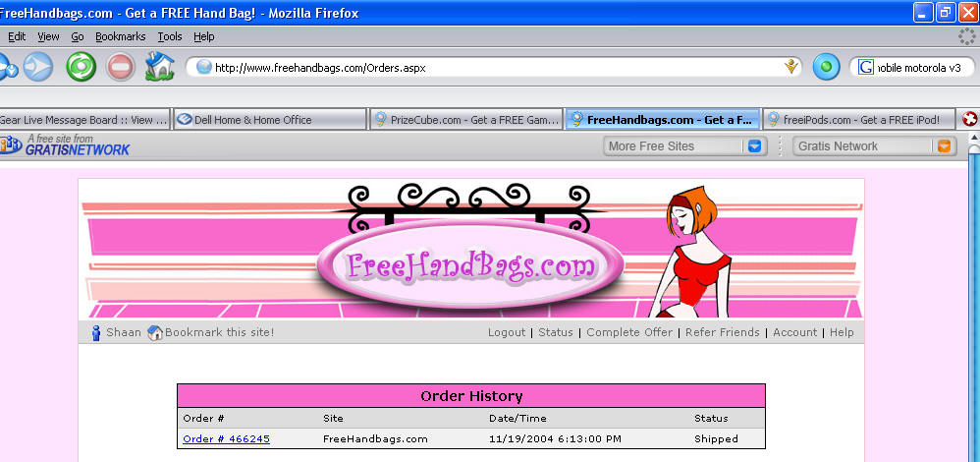Click the Shipped status cell
The image size is (980, 462).
716,438
